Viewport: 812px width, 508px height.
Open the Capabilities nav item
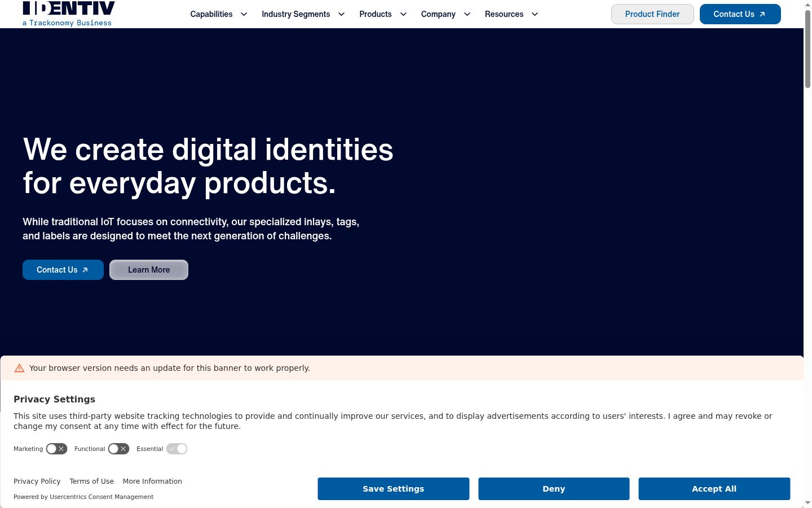211,14
